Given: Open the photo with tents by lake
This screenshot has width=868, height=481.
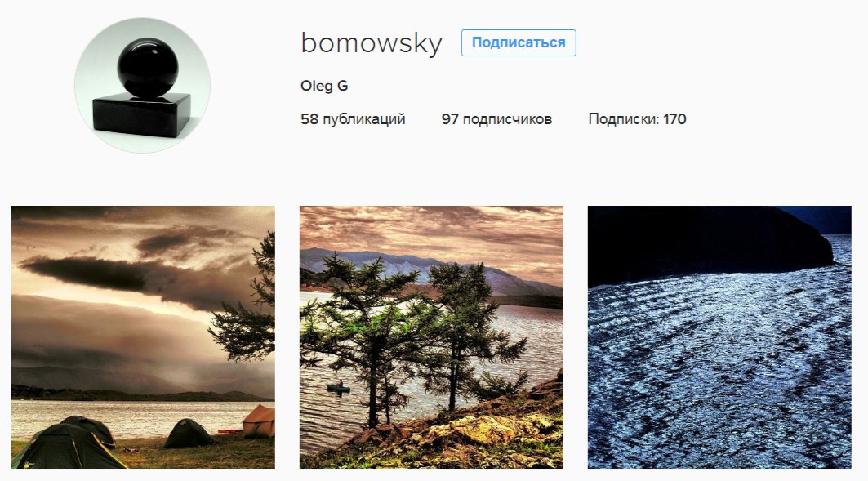Looking at the screenshot, I should point(143,337).
